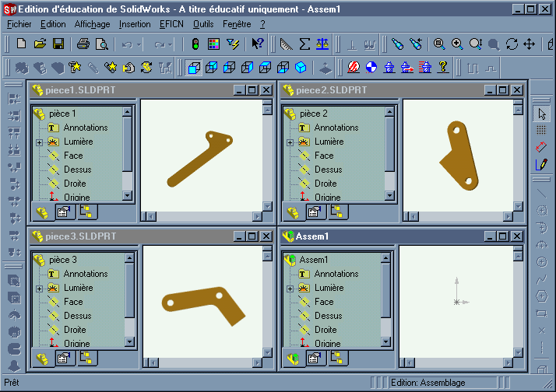556x392 pixels.
Task: Activate piece3.SLDPRT window title bar
Action: [131, 236]
